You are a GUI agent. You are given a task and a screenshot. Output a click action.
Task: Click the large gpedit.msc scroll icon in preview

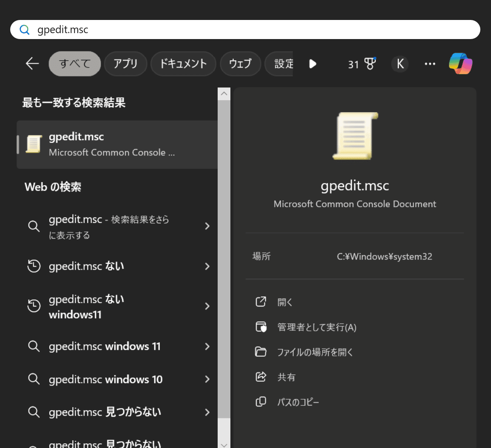coord(355,136)
